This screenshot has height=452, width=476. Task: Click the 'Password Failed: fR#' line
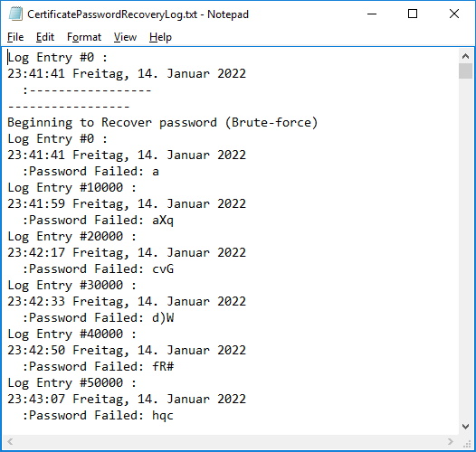(98, 366)
